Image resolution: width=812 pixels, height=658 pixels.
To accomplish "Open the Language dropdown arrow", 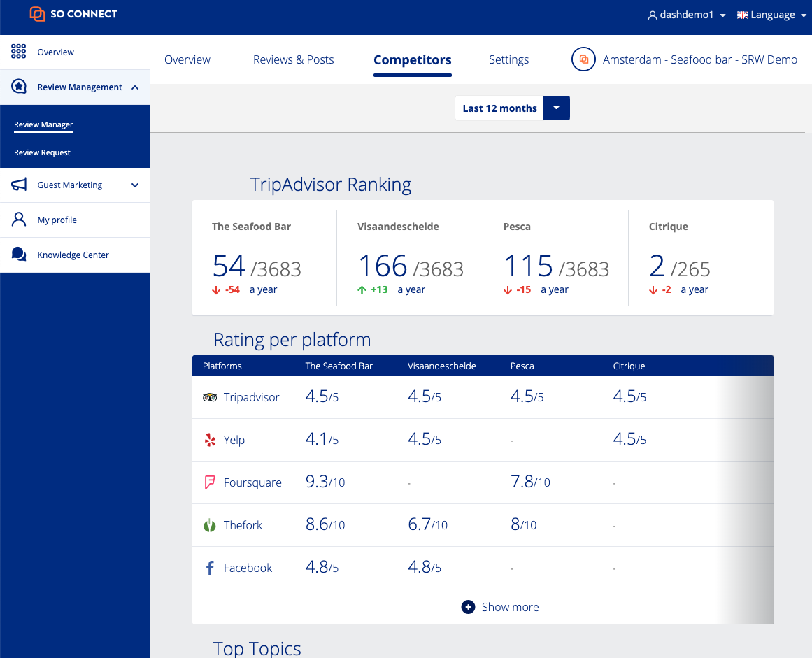I will 804,15.
